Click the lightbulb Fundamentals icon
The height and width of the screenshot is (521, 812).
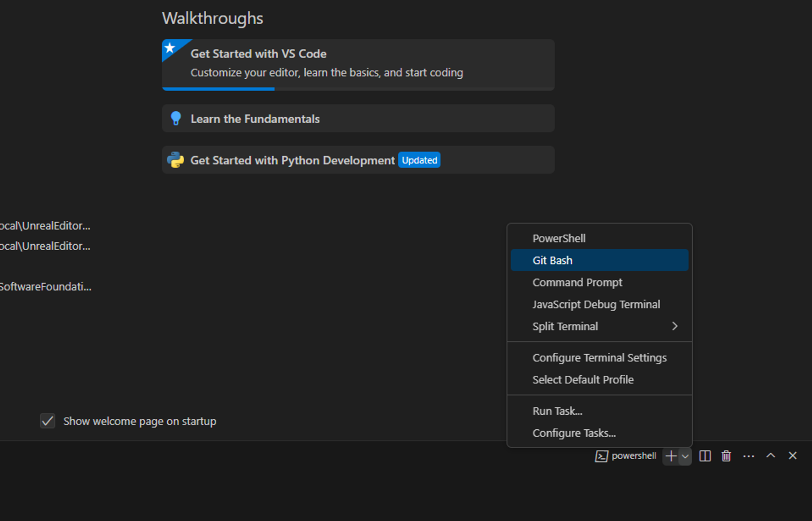click(176, 118)
